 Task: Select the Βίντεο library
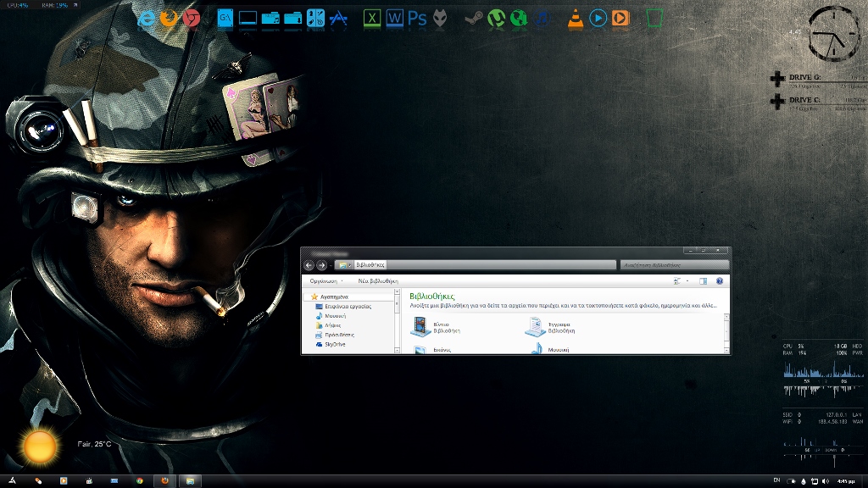click(437, 327)
